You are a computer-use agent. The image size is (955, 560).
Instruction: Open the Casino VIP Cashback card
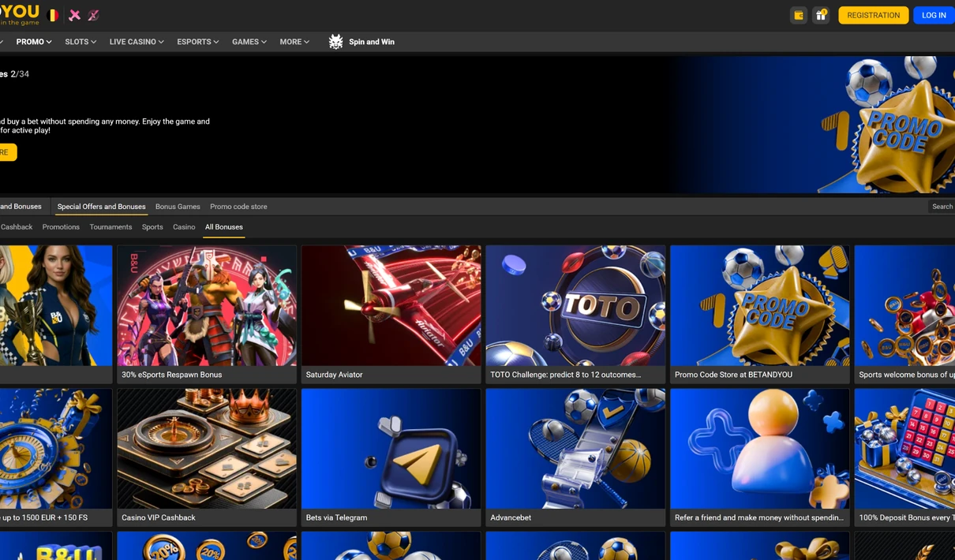coord(207,457)
